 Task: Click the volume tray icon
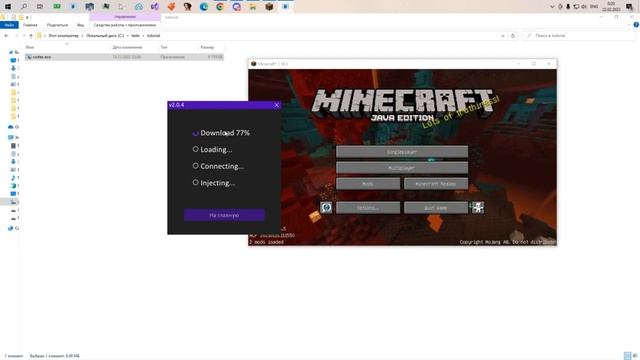click(x=584, y=7)
